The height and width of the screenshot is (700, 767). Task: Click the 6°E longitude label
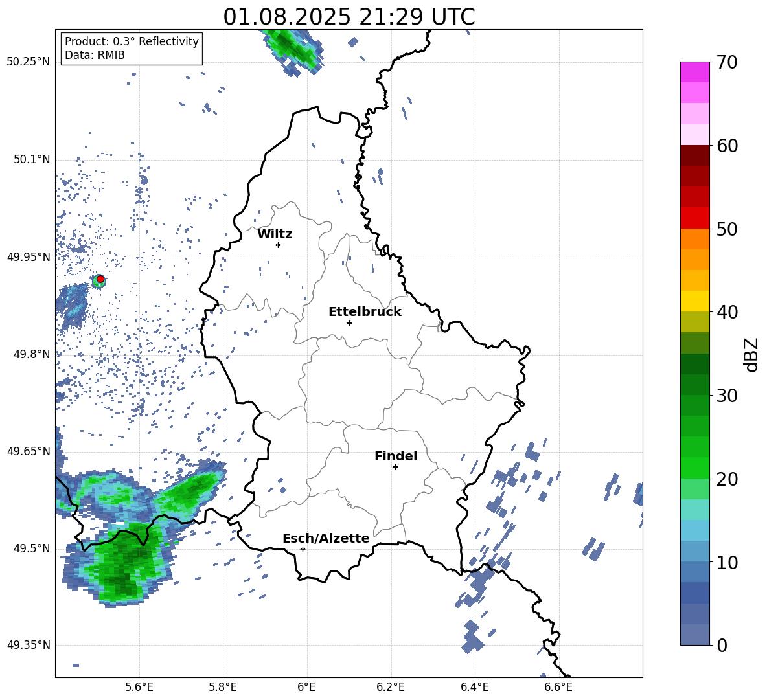(306, 687)
